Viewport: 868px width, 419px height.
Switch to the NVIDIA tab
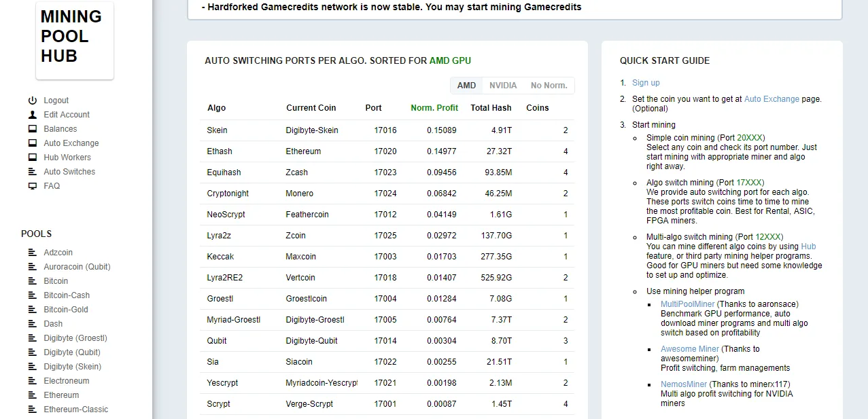coord(503,86)
